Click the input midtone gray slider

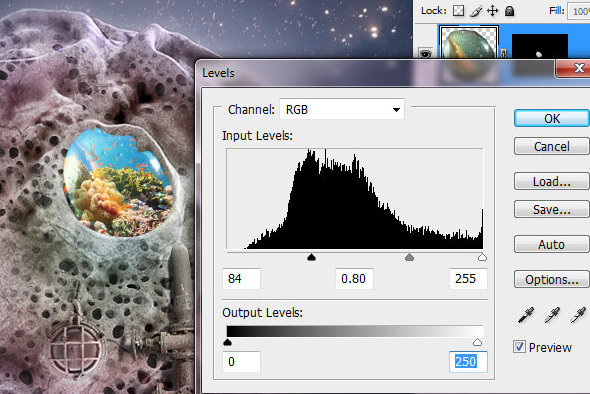[409, 257]
